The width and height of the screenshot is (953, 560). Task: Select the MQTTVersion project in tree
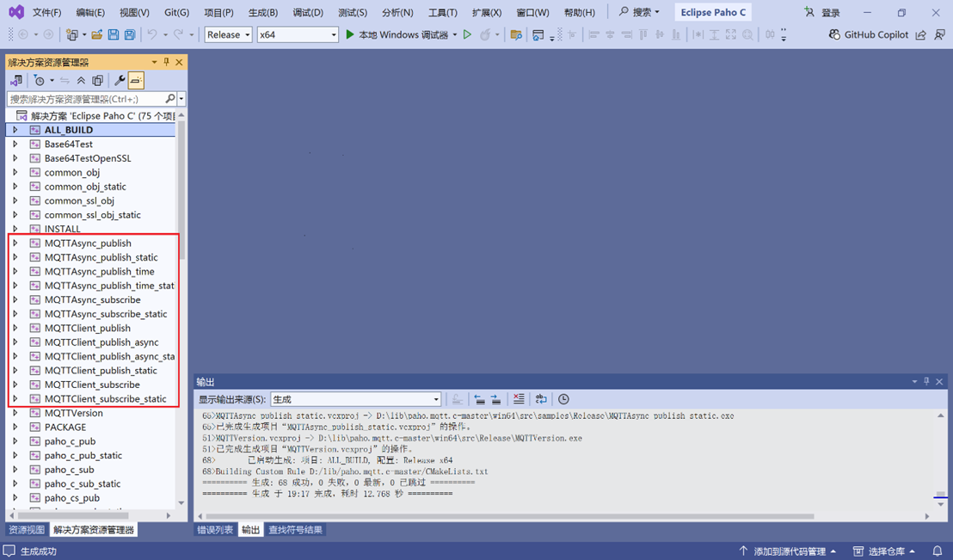[x=74, y=413]
